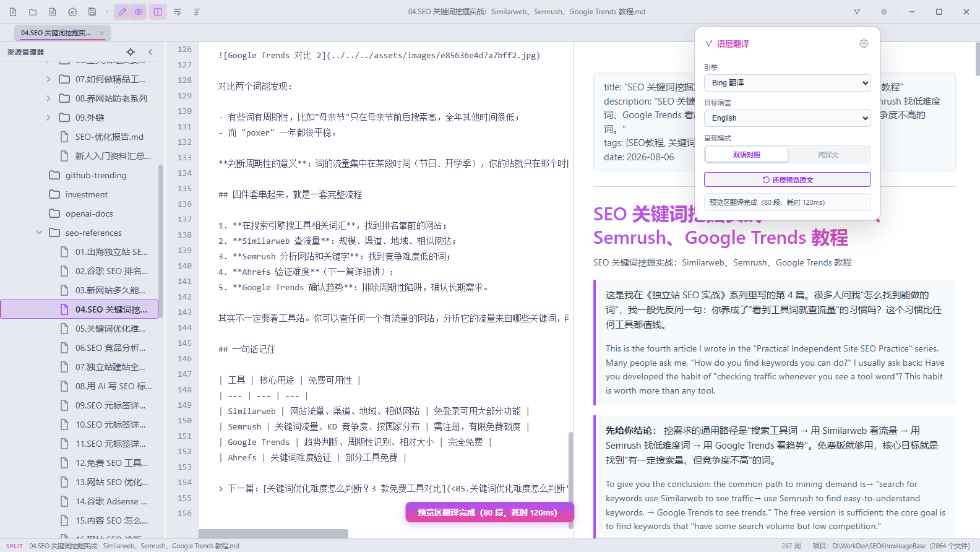
Task: Expand the 09.外链 folder
Action: [48, 118]
